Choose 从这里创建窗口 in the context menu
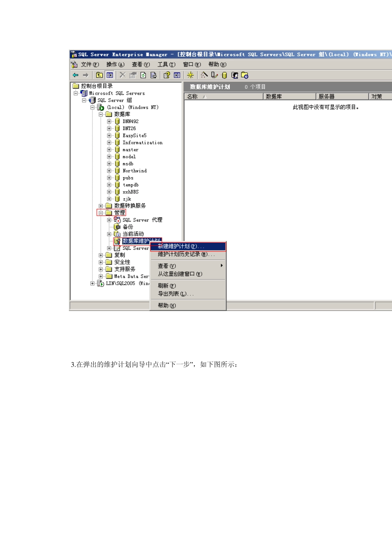This screenshot has height=555, width=392. click(x=188, y=274)
